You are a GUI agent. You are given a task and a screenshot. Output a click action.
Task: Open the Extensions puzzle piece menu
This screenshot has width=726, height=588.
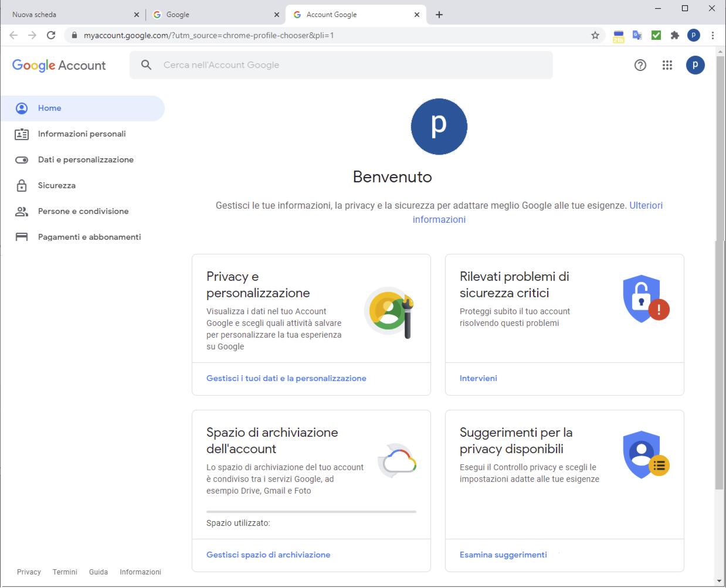point(675,35)
